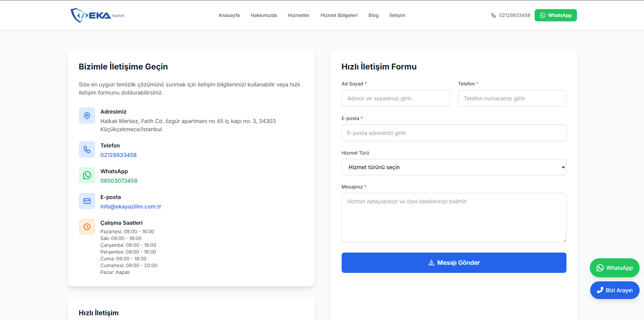The image size is (644, 320).
Task: Open the Blog menu link
Action: click(373, 15)
